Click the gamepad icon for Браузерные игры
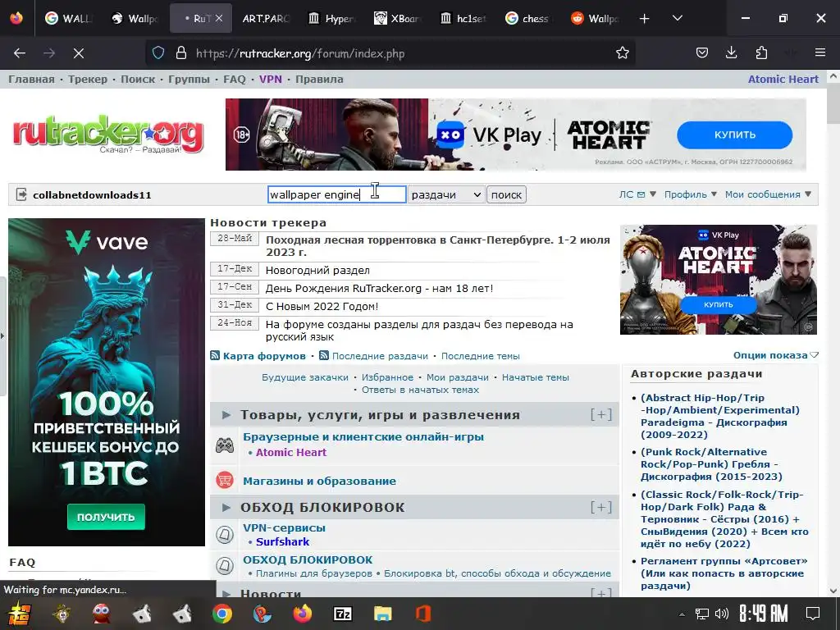 point(225,445)
